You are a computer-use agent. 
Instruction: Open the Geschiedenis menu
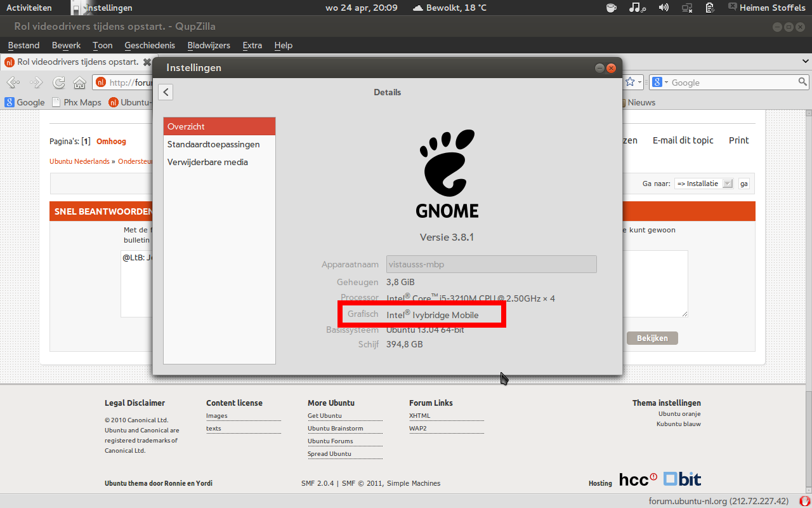[x=150, y=45]
